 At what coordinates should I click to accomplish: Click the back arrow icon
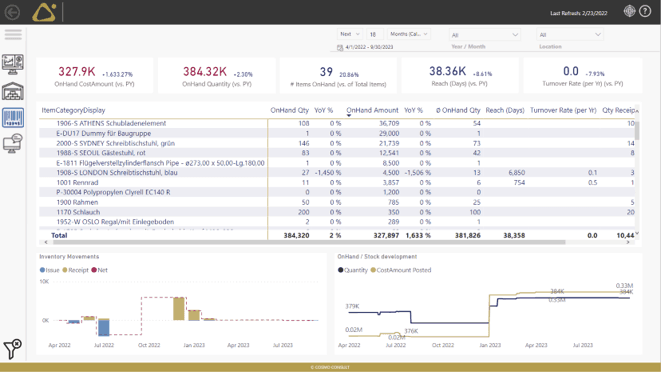tap(12, 12)
